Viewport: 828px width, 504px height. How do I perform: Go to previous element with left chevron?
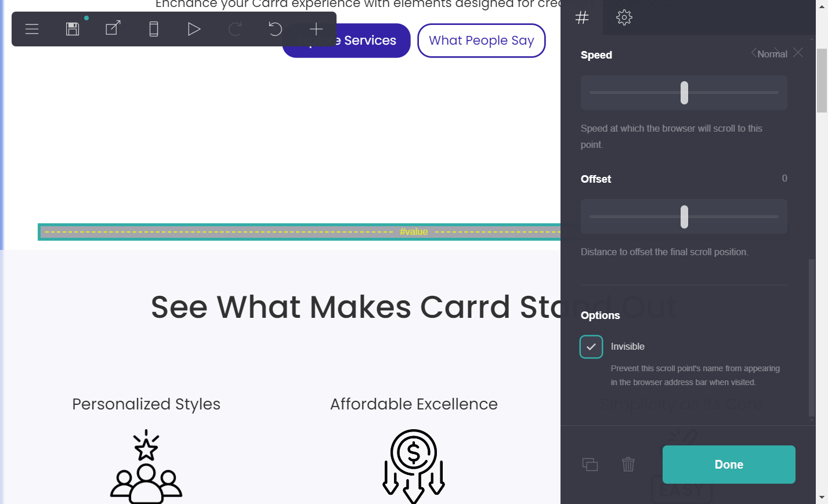pos(754,53)
